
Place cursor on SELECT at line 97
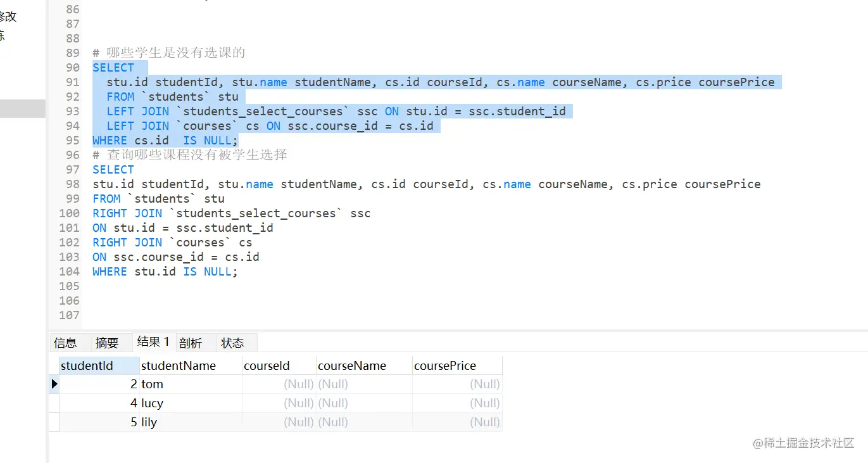[113, 170]
